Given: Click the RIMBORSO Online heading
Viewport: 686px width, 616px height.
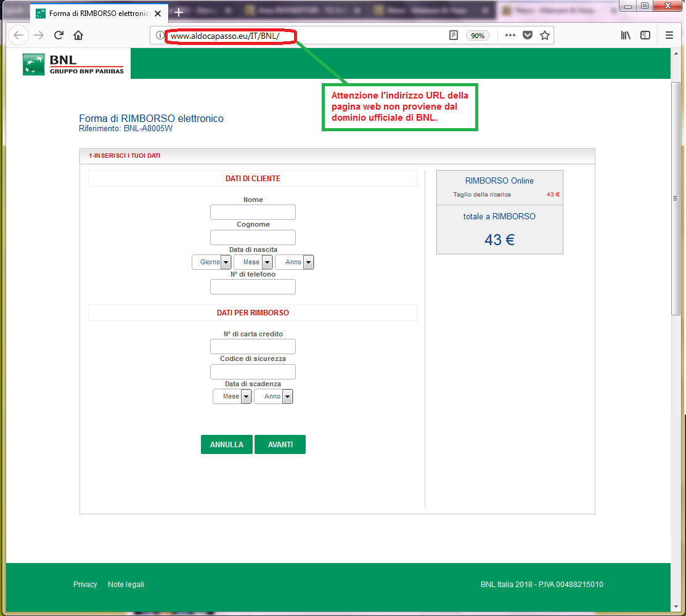Looking at the screenshot, I should [499, 180].
